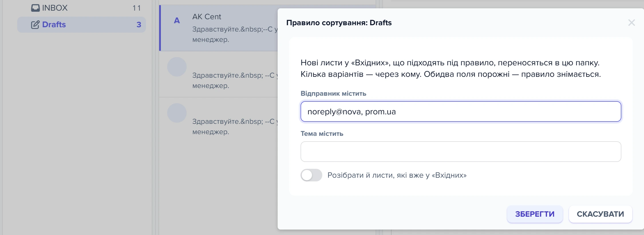This screenshot has height=235, width=644.
Task: Focus the empty "Тема містить" field
Action: click(461, 152)
